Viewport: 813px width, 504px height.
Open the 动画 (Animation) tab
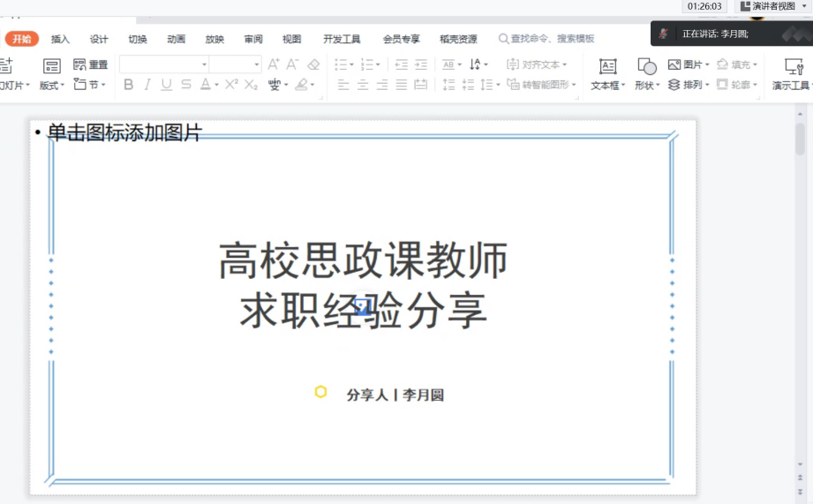tap(177, 39)
